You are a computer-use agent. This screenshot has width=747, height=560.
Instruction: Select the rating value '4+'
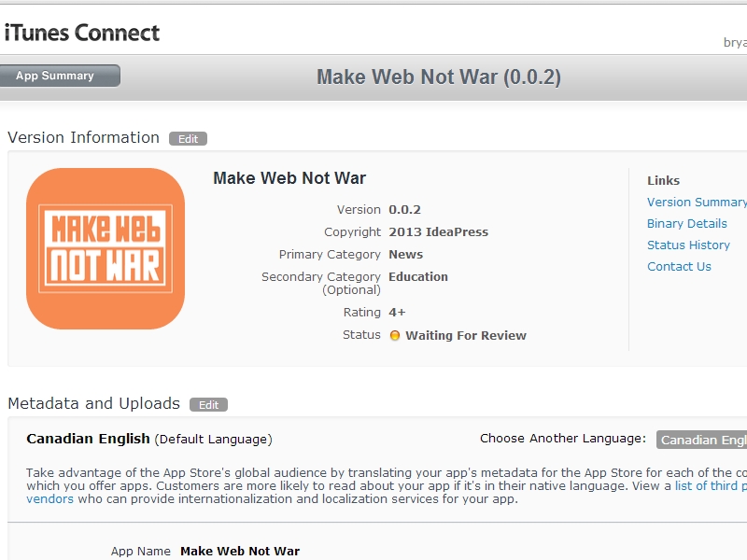tap(397, 313)
